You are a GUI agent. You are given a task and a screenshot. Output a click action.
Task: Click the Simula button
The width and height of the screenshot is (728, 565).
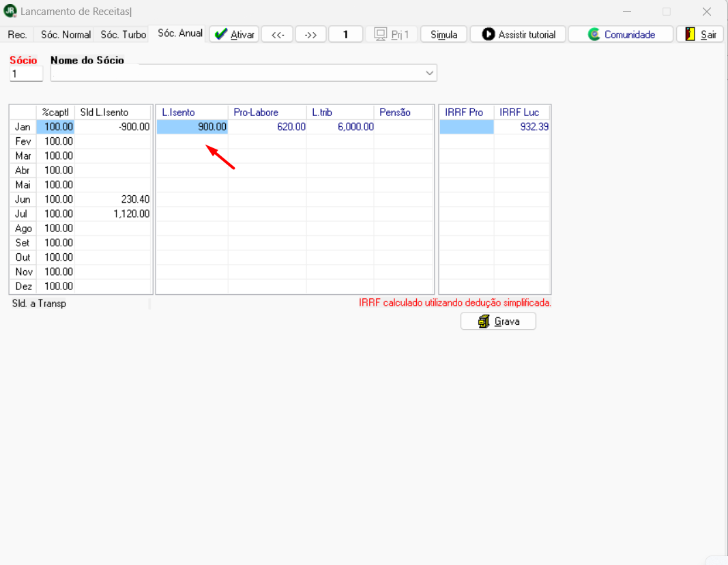(x=444, y=34)
